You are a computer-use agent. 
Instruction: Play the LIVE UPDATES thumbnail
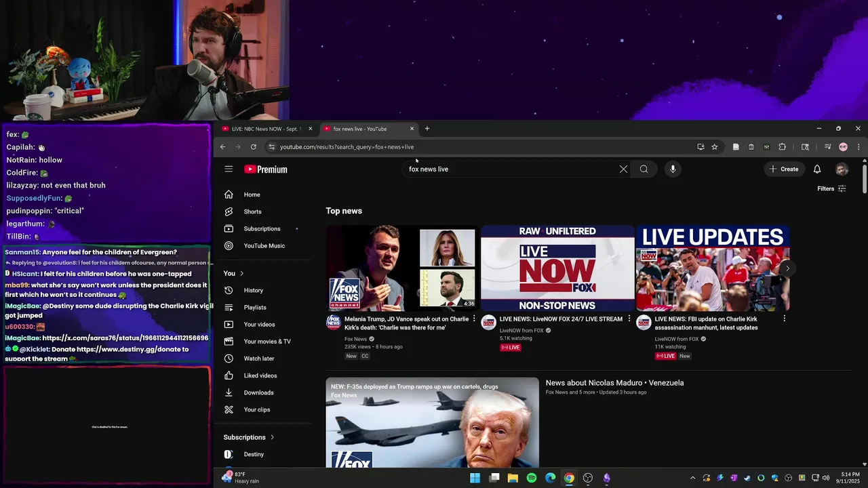tap(713, 268)
